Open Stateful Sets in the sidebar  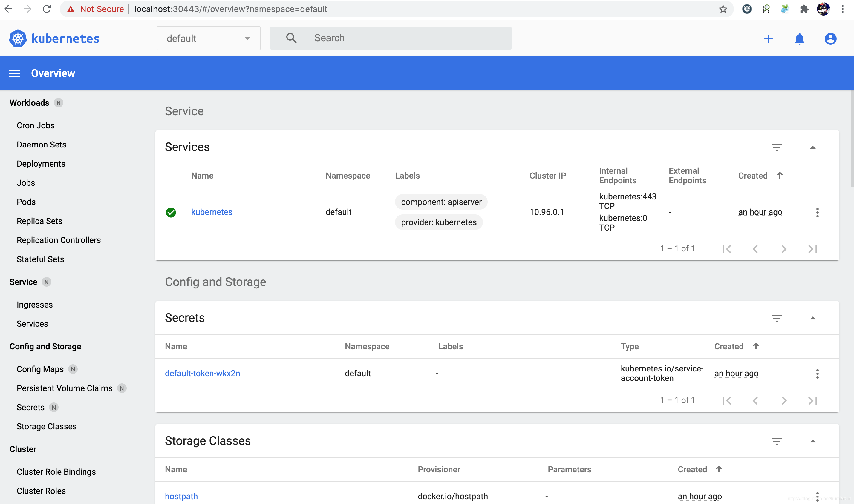(40, 259)
